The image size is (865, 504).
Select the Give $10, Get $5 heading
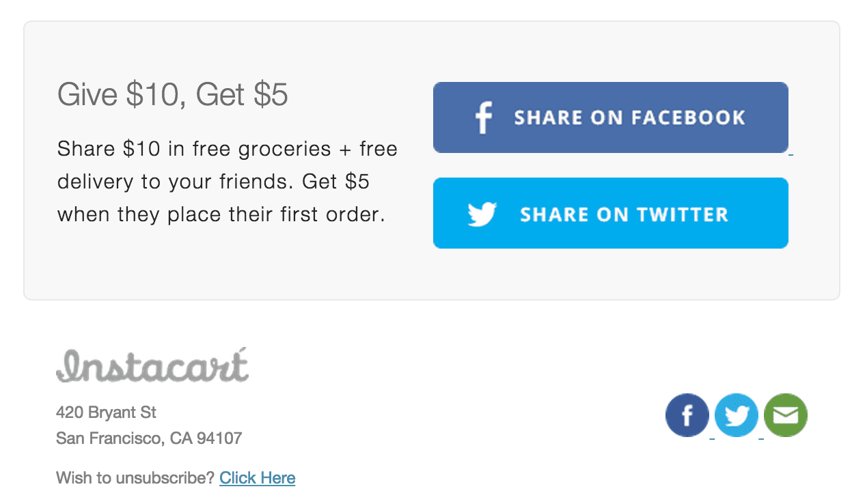173,95
